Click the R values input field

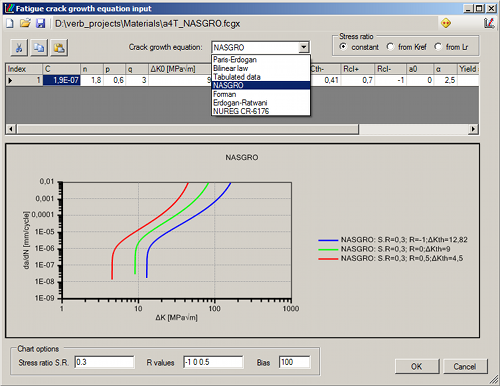coord(213,362)
